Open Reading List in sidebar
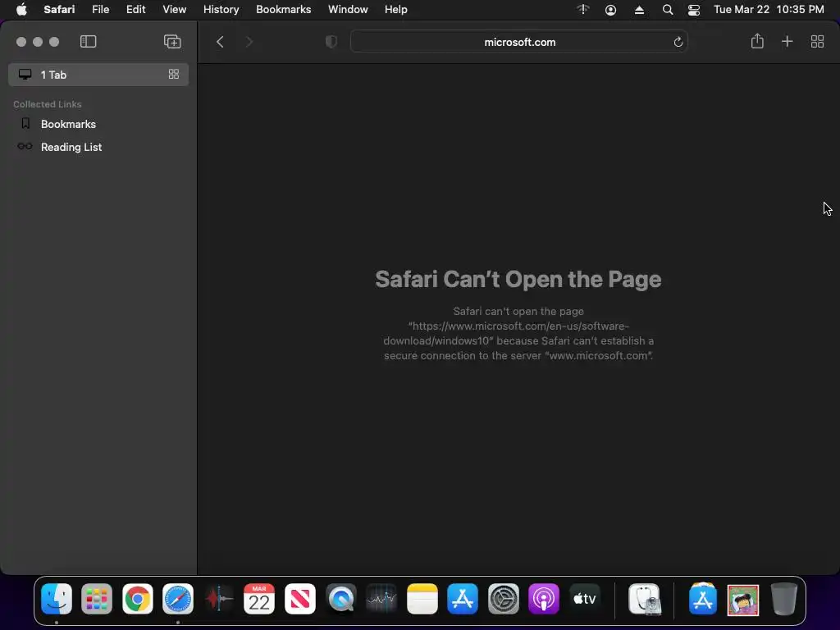The height and width of the screenshot is (630, 840). pyautogui.click(x=71, y=147)
